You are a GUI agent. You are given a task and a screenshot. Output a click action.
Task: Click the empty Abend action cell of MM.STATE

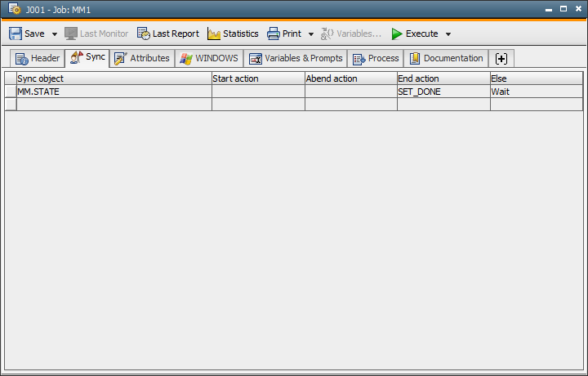coord(351,92)
